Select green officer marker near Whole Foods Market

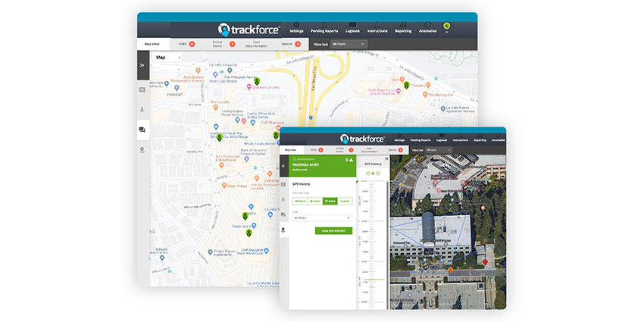276,135
